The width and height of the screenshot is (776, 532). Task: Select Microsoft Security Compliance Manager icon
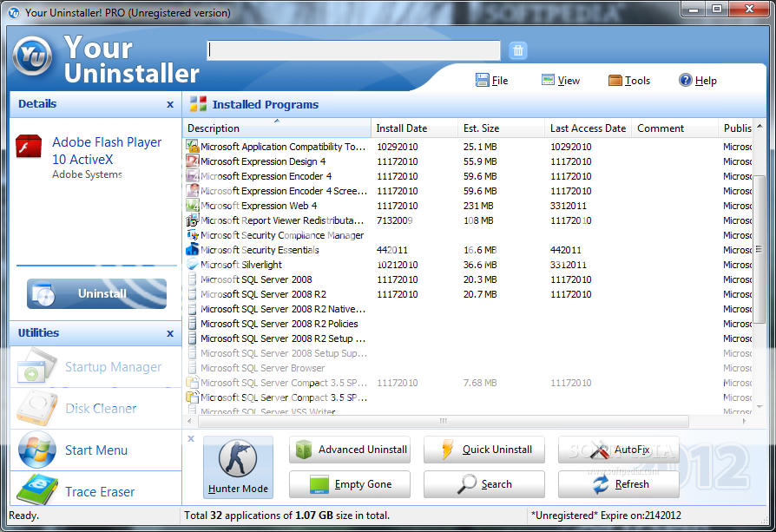tap(192, 235)
